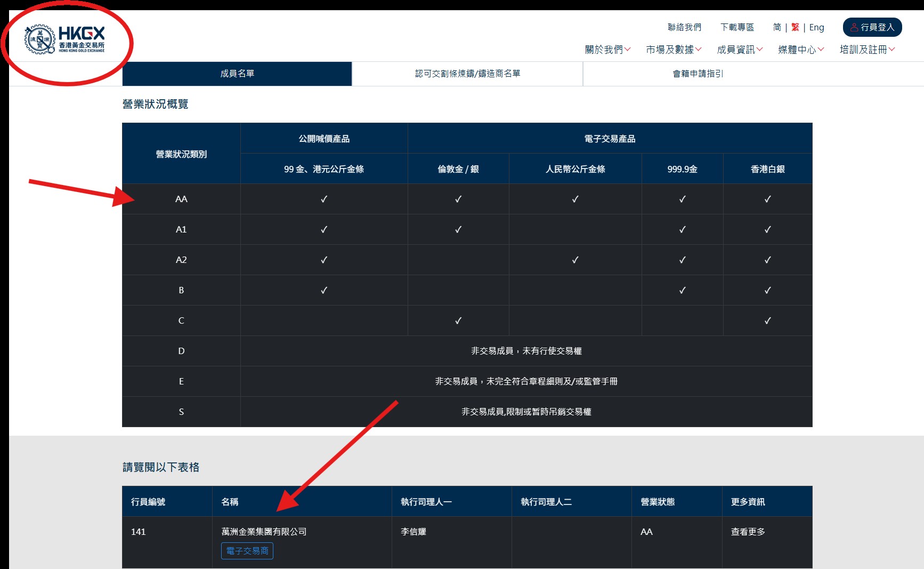Switch language to Eng

coord(816,27)
